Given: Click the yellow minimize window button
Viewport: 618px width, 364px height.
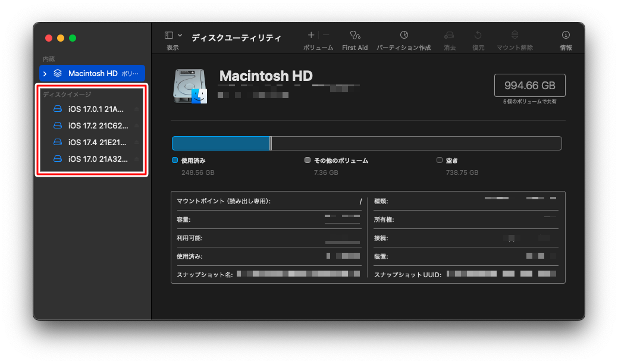Looking at the screenshot, I should (x=61, y=38).
